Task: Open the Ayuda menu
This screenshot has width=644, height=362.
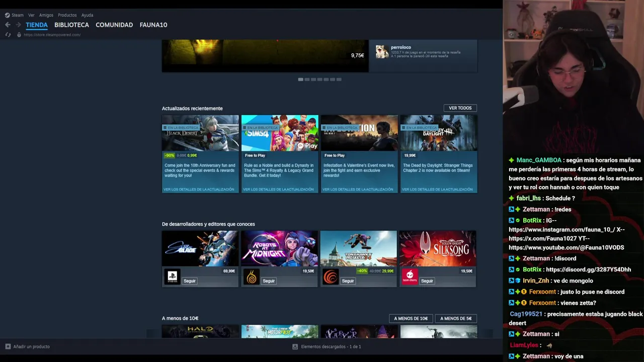Action: pos(87,15)
